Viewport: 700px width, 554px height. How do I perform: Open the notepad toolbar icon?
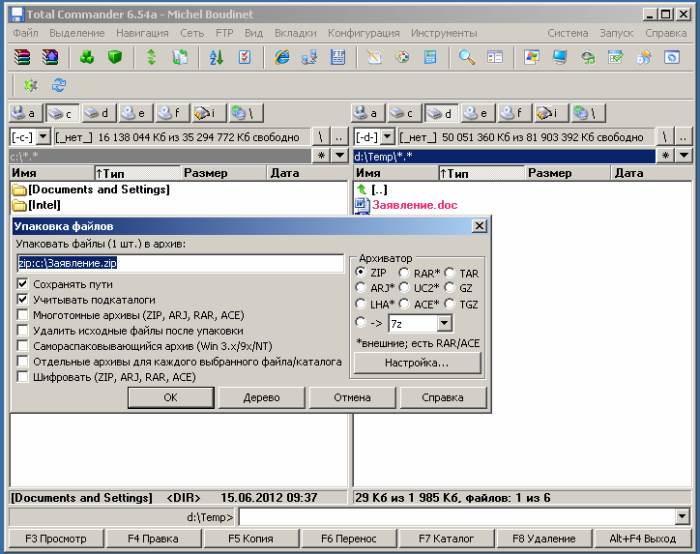[375, 57]
